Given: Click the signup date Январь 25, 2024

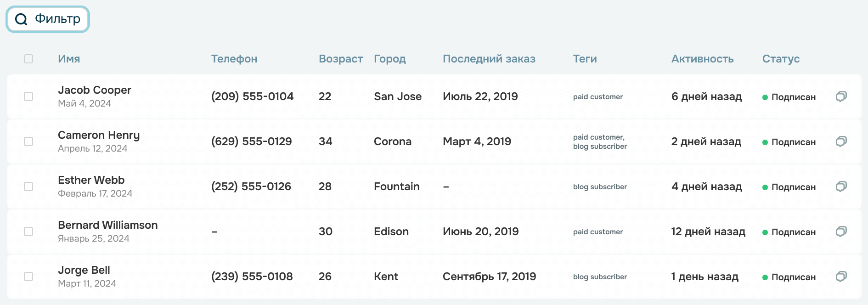Looking at the screenshot, I should point(94,238).
